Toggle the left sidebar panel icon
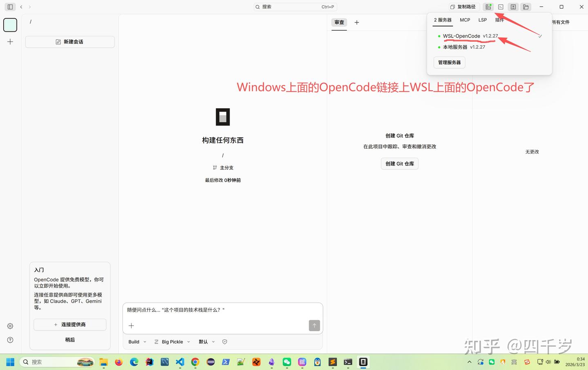This screenshot has height=370, width=588. tap(10, 7)
